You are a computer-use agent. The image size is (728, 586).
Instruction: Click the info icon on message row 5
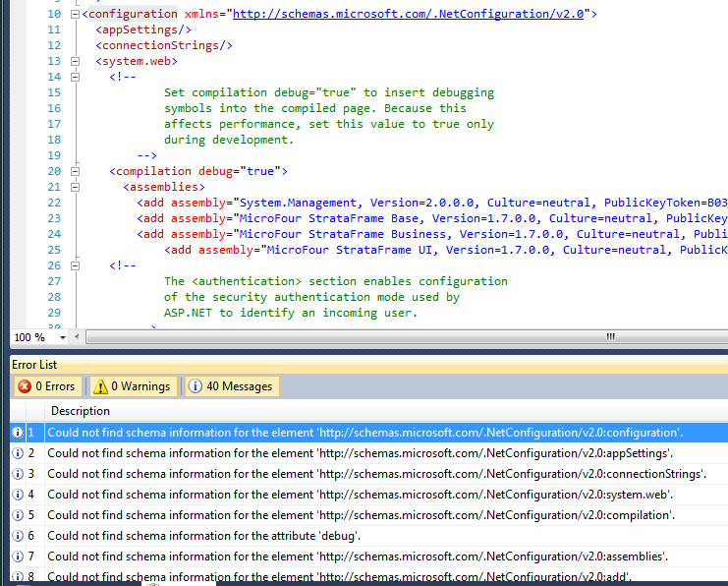(x=17, y=515)
